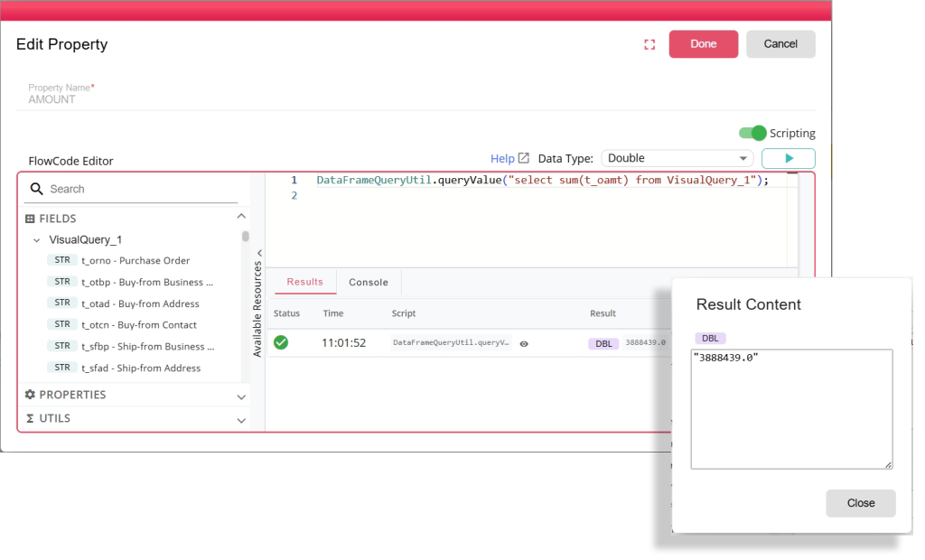Click the eye icon to view script

(524, 343)
